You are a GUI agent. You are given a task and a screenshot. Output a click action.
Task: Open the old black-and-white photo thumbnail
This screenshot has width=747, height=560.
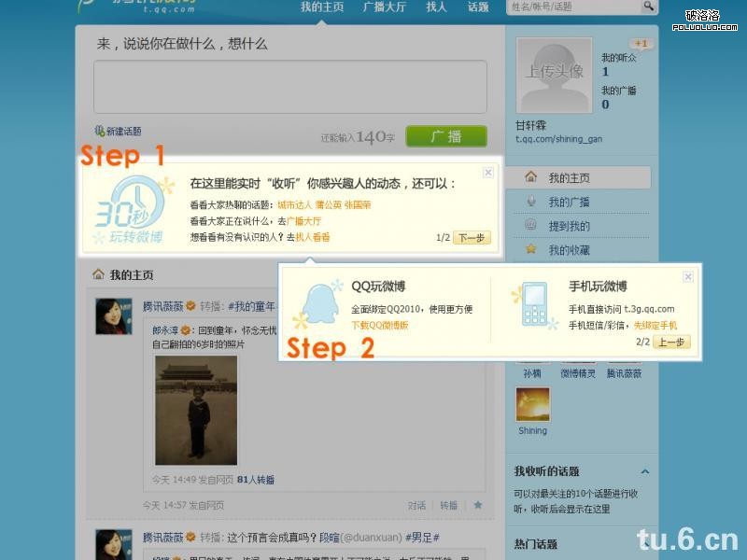pos(195,410)
